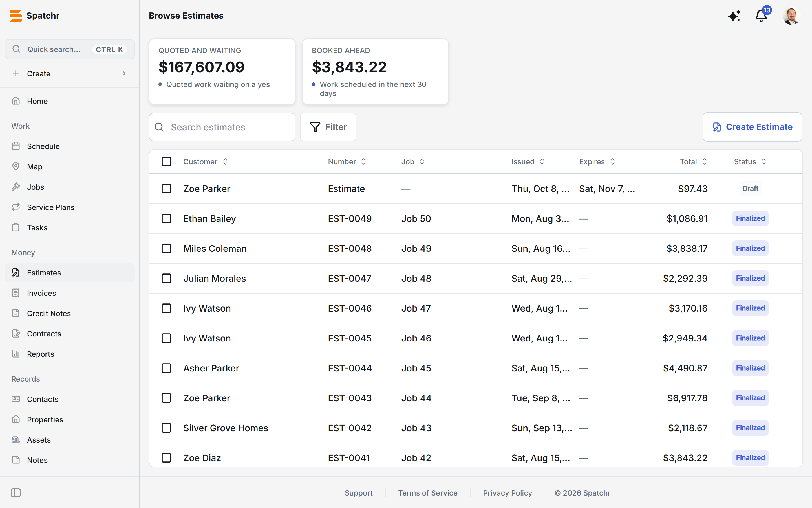The height and width of the screenshot is (508, 812).
Task: Open the notifications bell
Action: [761, 16]
